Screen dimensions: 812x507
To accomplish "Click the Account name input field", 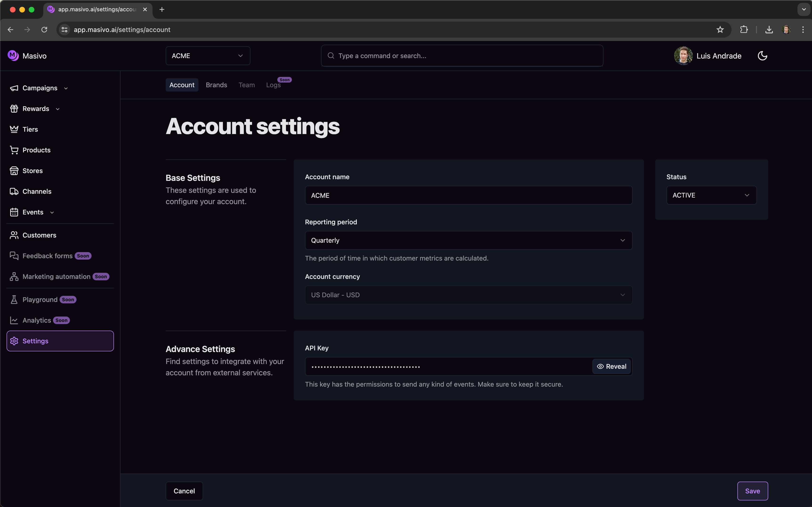I will tap(468, 195).
